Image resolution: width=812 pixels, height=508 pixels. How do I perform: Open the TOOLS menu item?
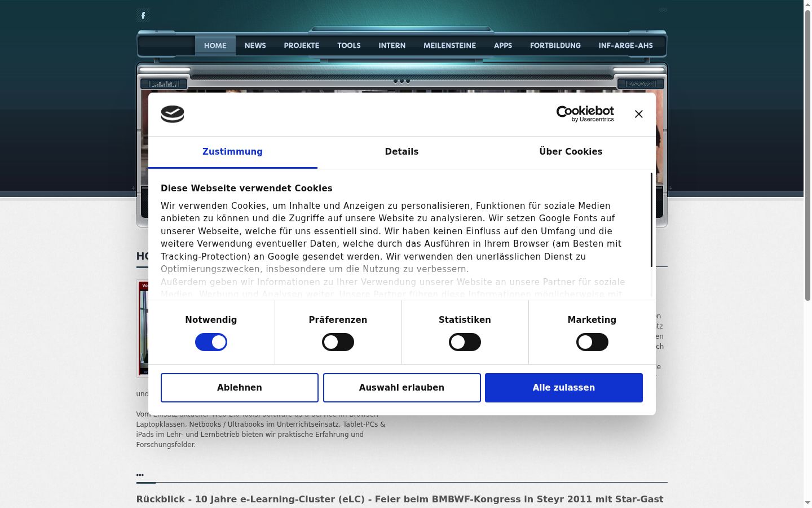point(349,46)
